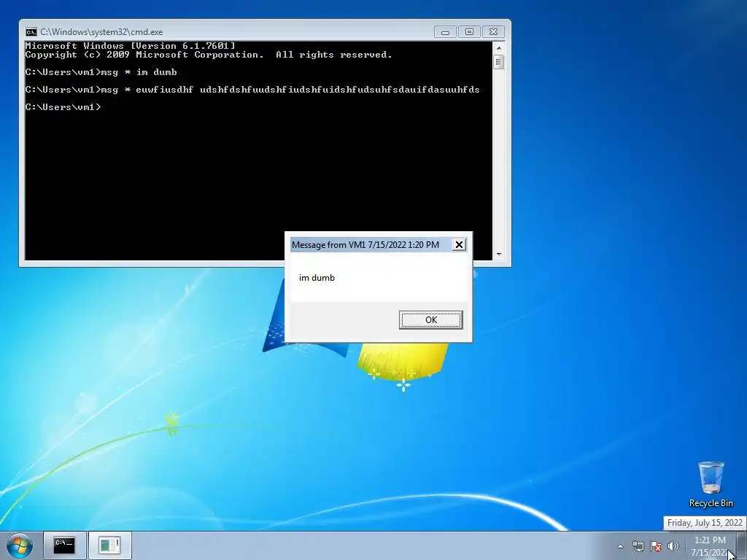Viewport: 747px width, 560px height.
Task: Click the 'Friday, July 15, 2022' tooltip
Action: [x=705, y=523]
